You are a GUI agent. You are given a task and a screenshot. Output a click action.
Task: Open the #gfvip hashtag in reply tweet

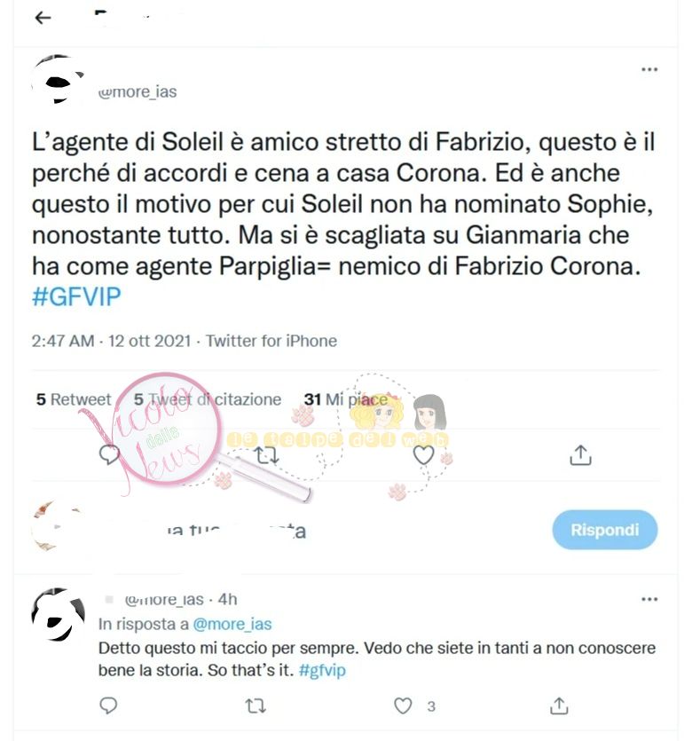[x=322, y=670]
